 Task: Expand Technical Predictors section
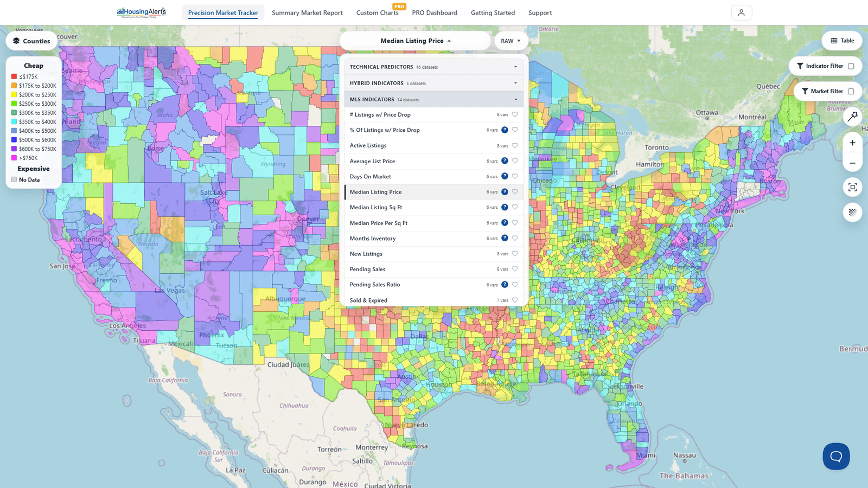(434, 67)
